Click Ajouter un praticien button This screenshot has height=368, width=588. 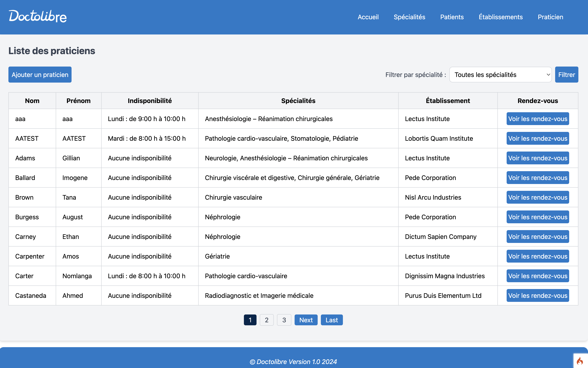pyautogui.click(x=40, y=75)
